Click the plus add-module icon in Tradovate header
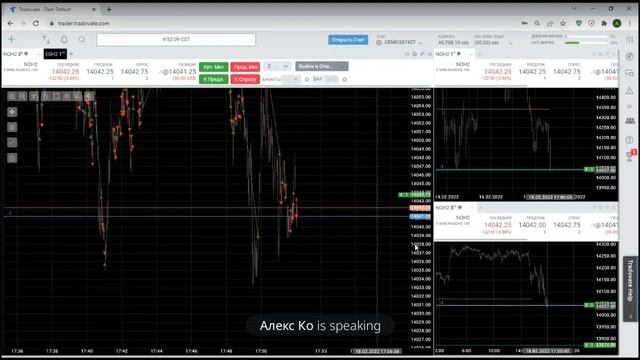The width and height of the screenshot is (640, 360). pos(11,39)
